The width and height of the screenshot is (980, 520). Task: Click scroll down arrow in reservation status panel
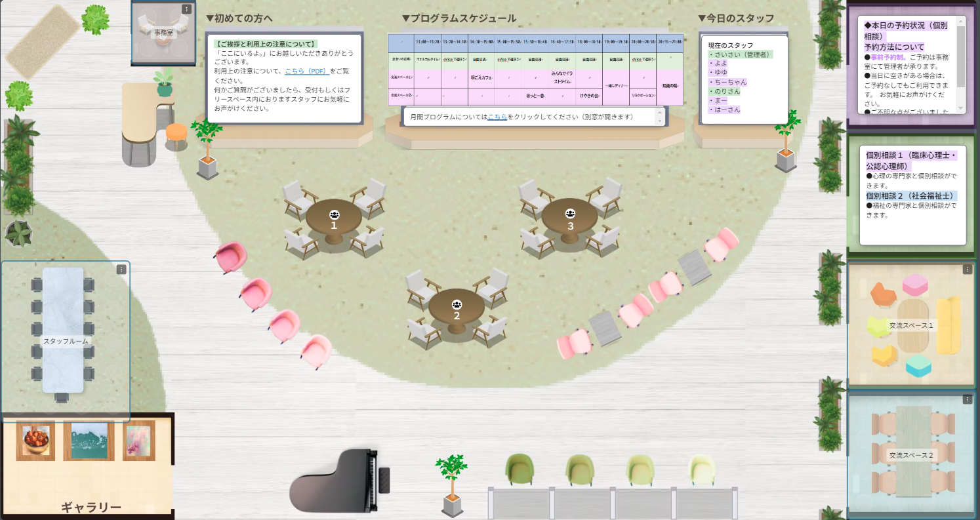pos(961,108)
